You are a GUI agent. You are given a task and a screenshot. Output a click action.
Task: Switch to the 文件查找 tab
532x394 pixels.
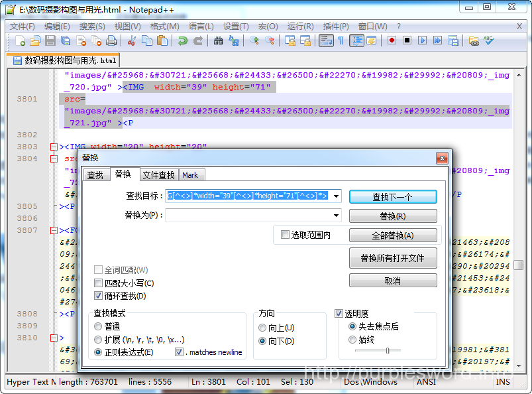point(158,175)
